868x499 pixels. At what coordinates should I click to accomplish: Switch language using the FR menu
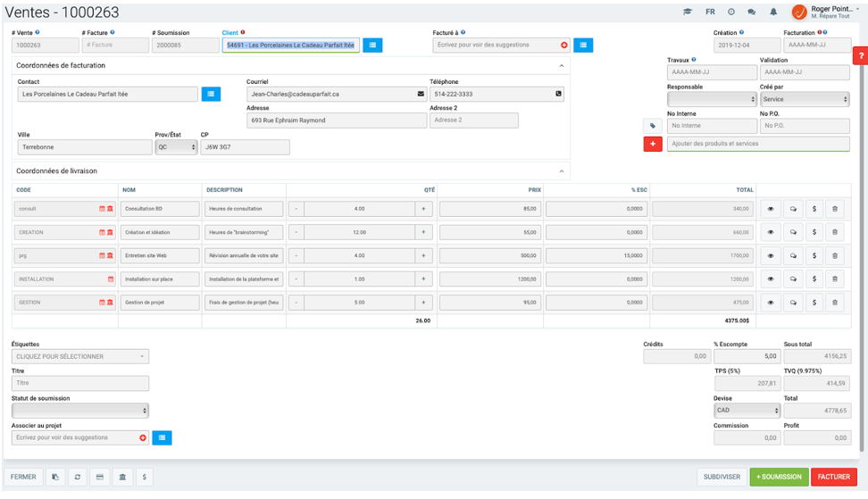[x=710, y=12]
